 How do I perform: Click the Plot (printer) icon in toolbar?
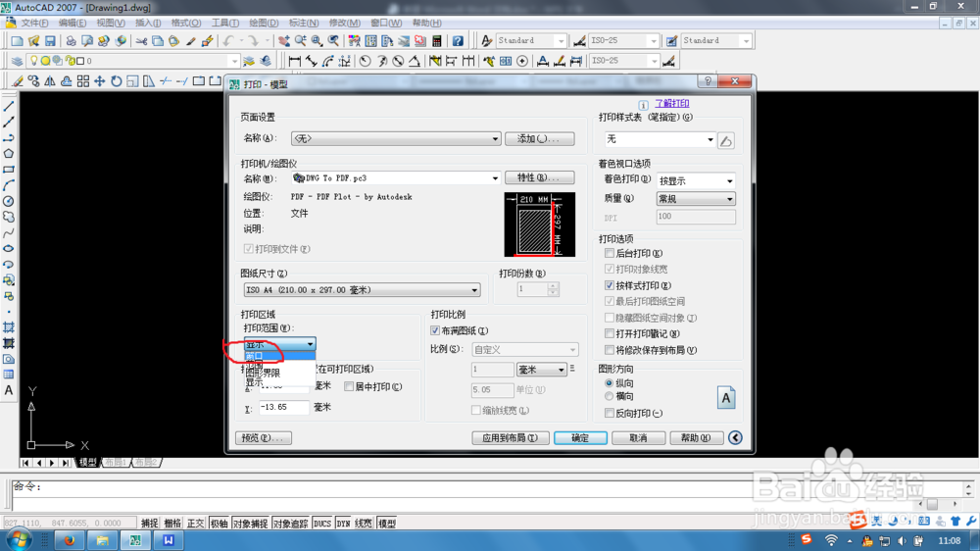(71, 40)
